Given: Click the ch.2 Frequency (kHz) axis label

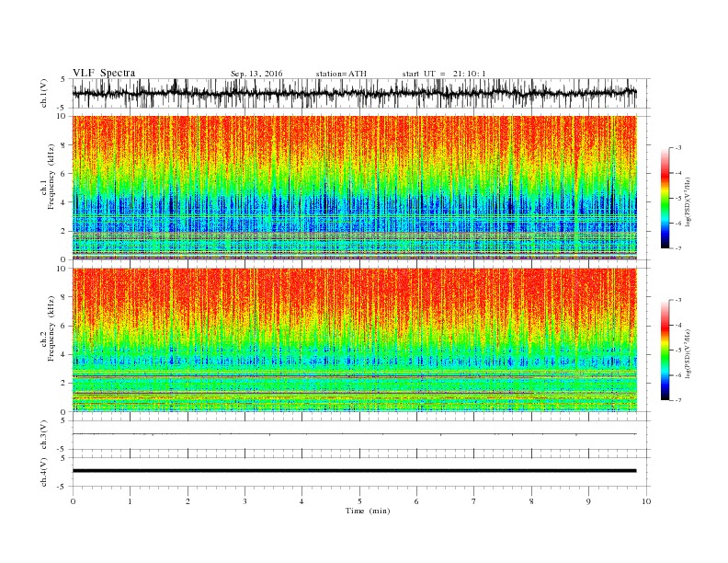Looking at the screenshot, I should pyautogui.click(x=48, y=328).
